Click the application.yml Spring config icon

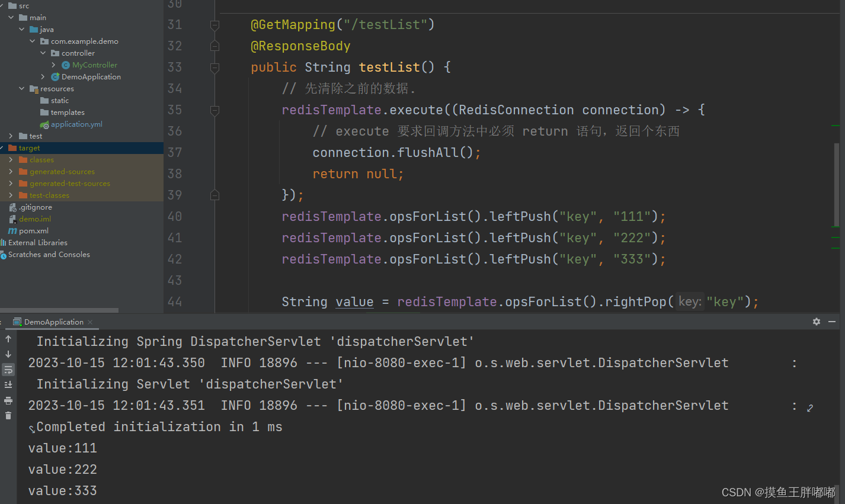(x=44, y=124)
